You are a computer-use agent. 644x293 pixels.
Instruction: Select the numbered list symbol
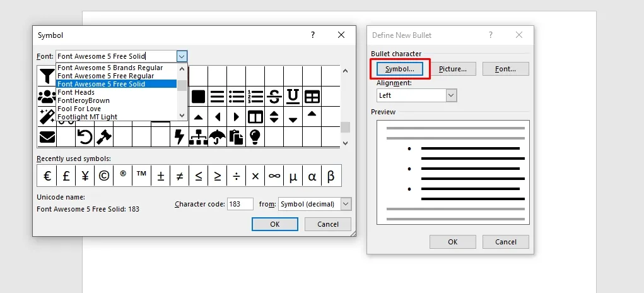click(x=255, y=97)
